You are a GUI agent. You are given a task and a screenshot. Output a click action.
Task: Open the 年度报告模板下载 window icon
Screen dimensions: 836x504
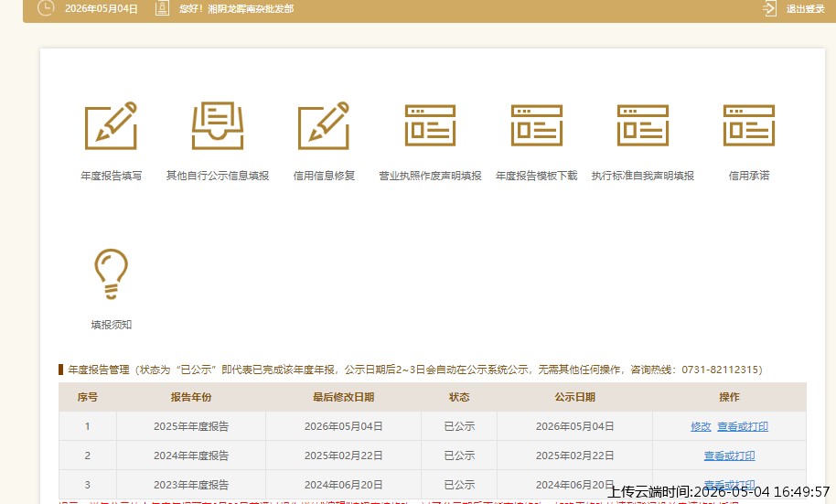[536, 126]
